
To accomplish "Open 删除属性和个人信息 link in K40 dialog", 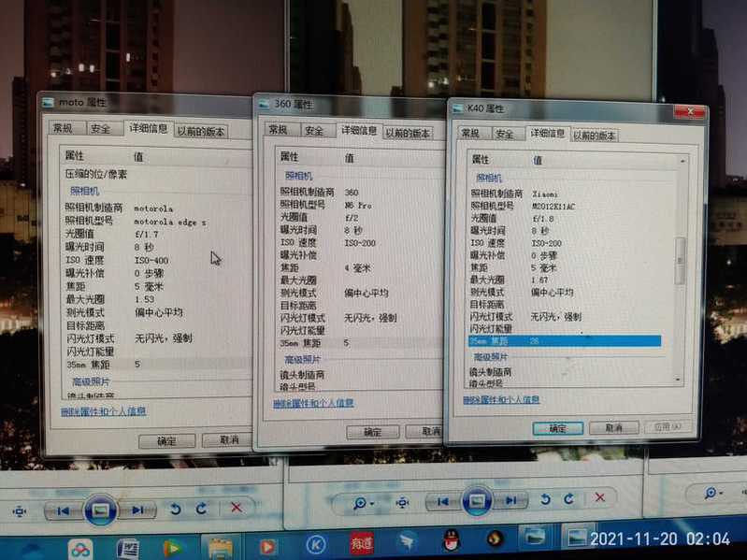I will pos(501,399).
